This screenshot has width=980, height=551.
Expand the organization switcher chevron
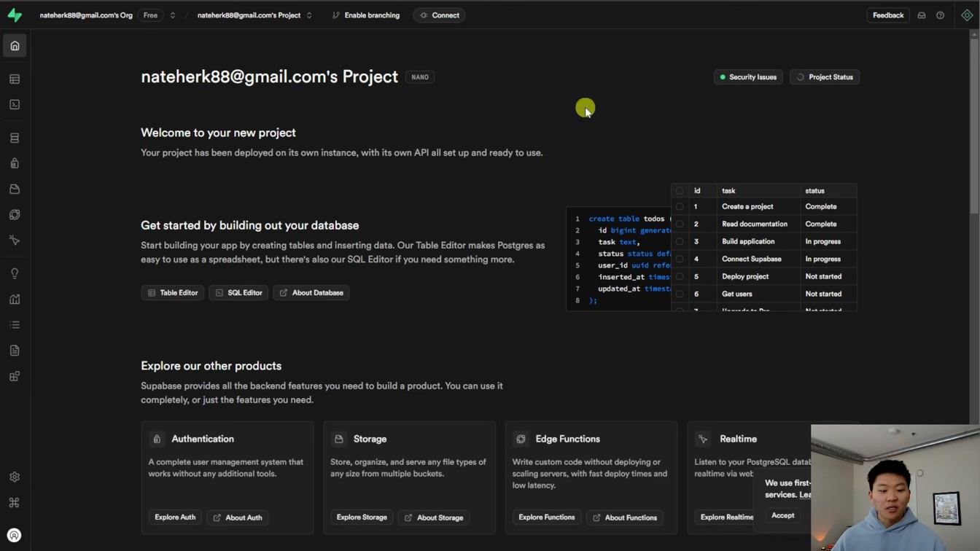click(173, 15)
